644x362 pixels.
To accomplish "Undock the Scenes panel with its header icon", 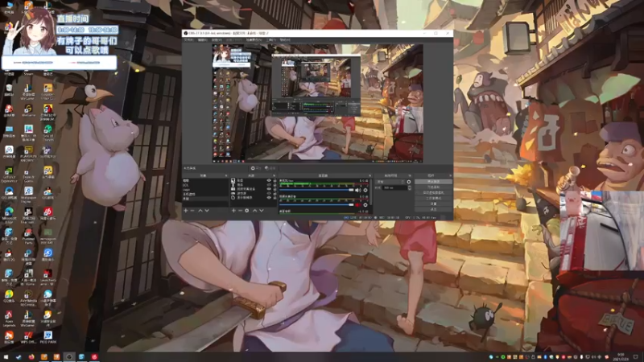I will 226,175.
